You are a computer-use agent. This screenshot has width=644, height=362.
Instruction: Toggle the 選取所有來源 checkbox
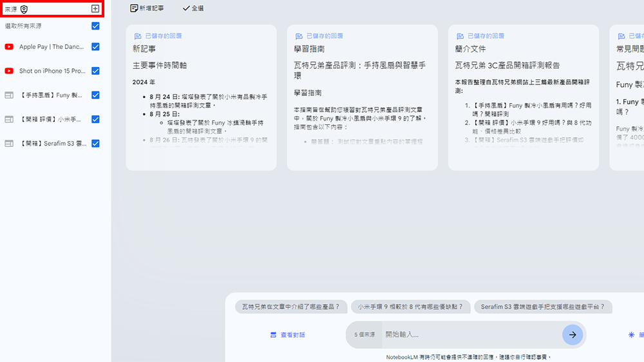tap(95, 26)
